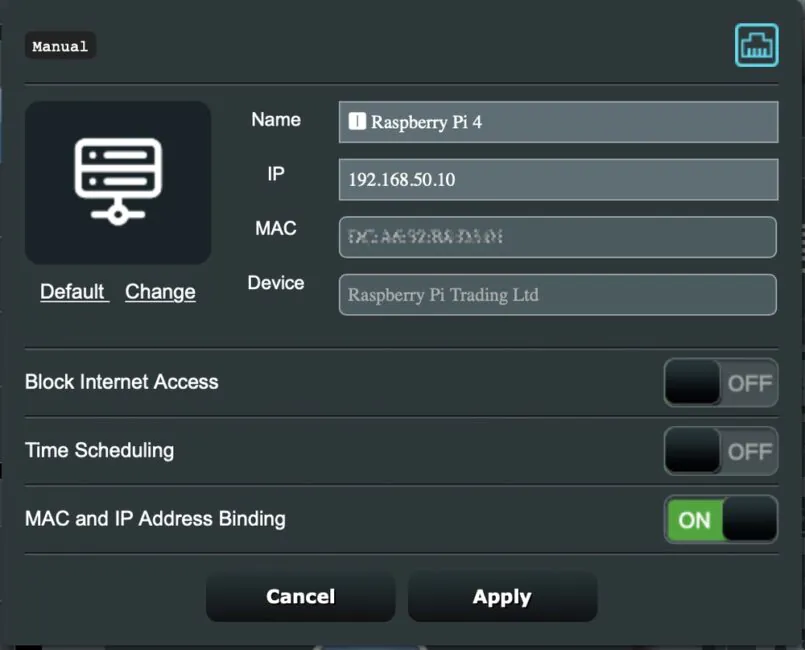Click the Block Internet Access label

point(122,382)
